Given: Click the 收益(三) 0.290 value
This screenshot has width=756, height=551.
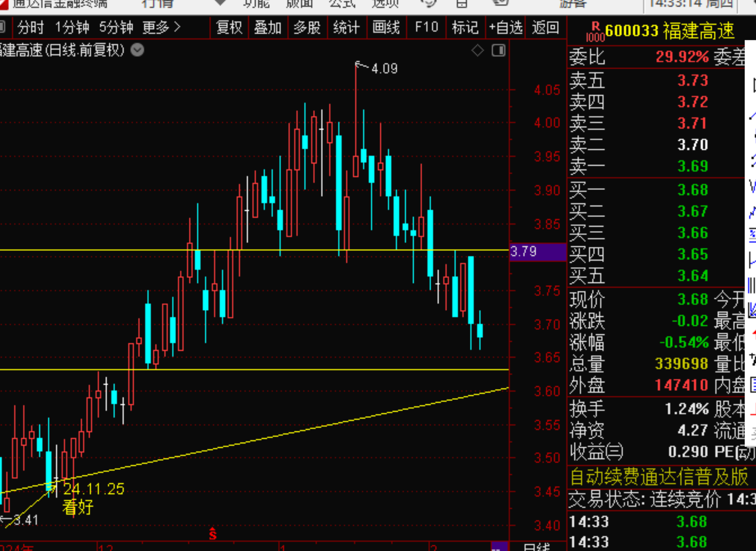Looking at the screenshot, I should [x=688, y=451].
